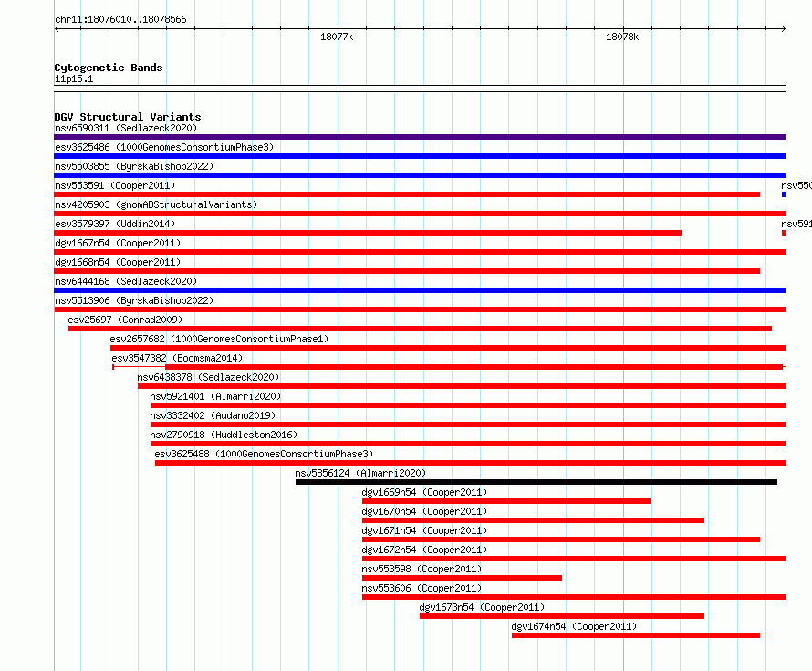Click the blue bar for esv3625486
Viewport: 812px width, 671px height.
[420, 156]
